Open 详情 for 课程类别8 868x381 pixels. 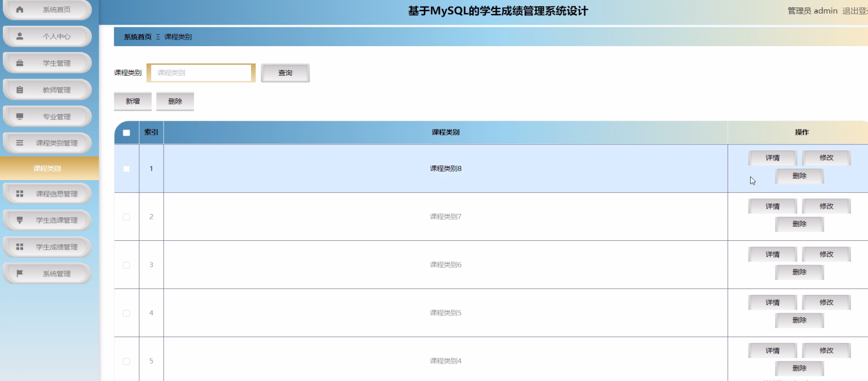point(773,158)
